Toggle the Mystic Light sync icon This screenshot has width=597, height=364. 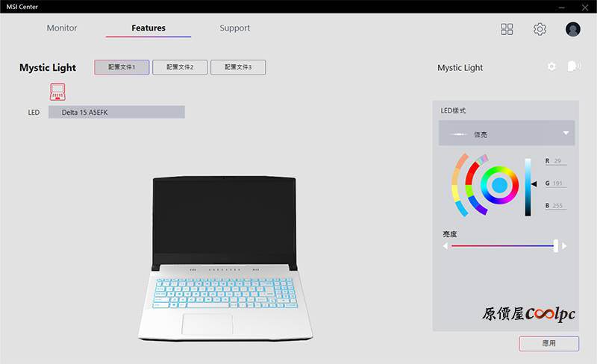point(574,66)
